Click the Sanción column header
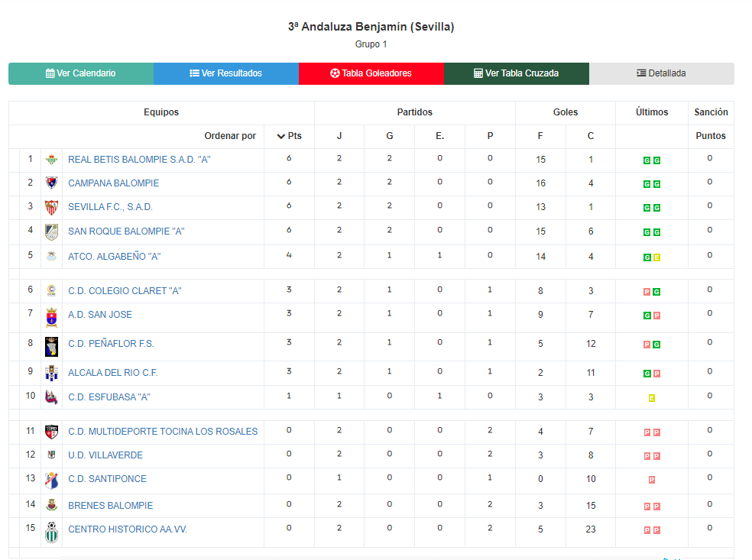 point(711,112)
